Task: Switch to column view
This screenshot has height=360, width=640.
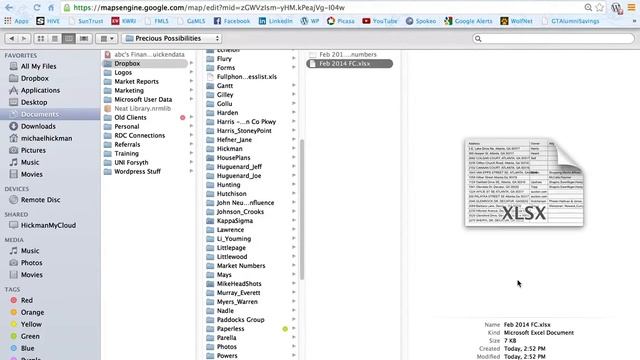Action: [69, 38]
